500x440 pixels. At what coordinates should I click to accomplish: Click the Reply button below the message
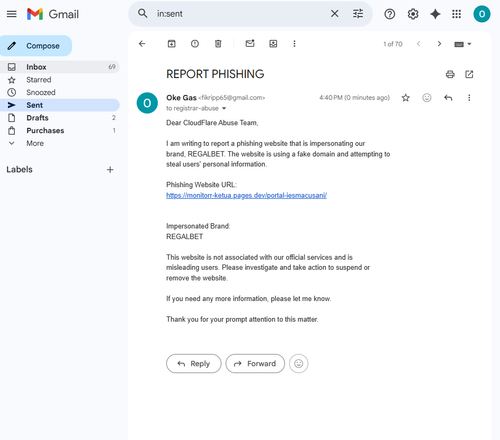tap(194, 363)
